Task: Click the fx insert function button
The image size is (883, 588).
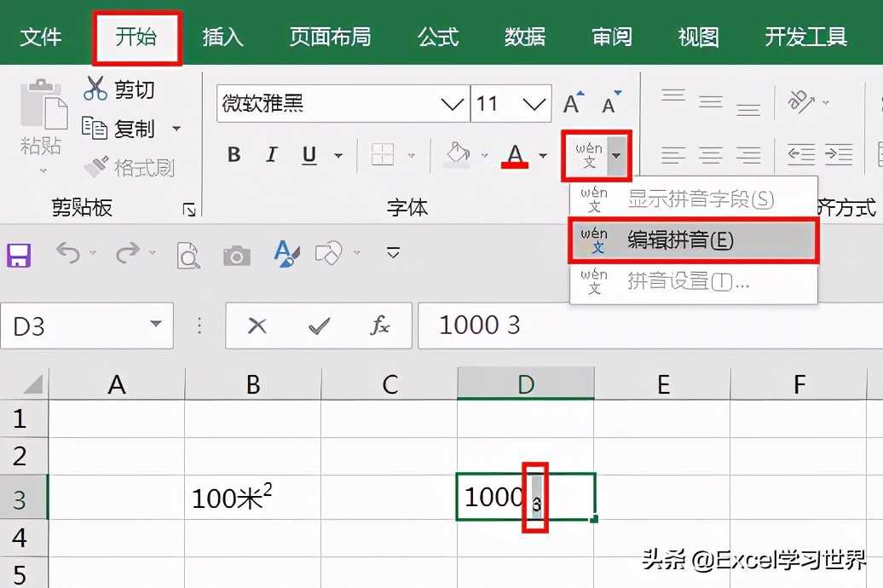Action: (380, 325)
